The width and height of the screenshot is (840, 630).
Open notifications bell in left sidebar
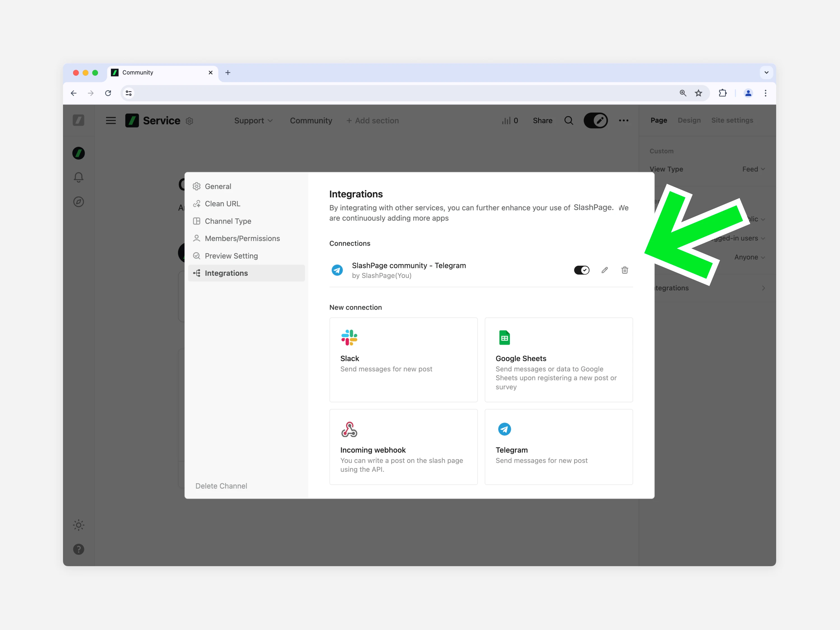79,177
